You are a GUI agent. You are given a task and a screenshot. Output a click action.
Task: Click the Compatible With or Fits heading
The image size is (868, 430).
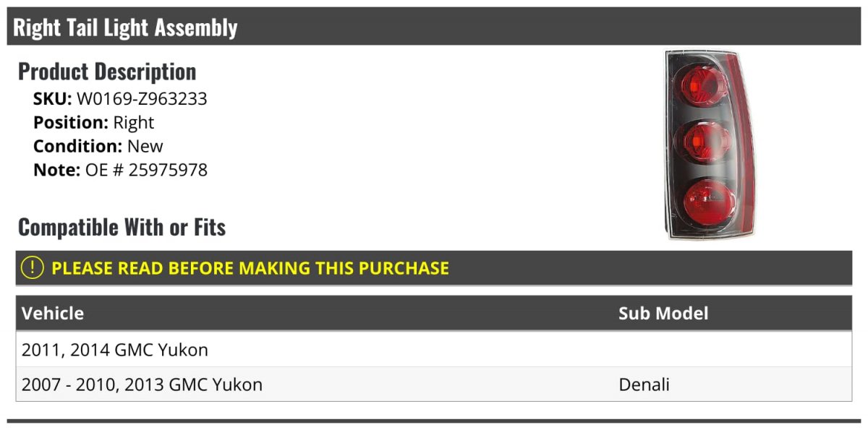pyautogui.click(x=122, y=228)
